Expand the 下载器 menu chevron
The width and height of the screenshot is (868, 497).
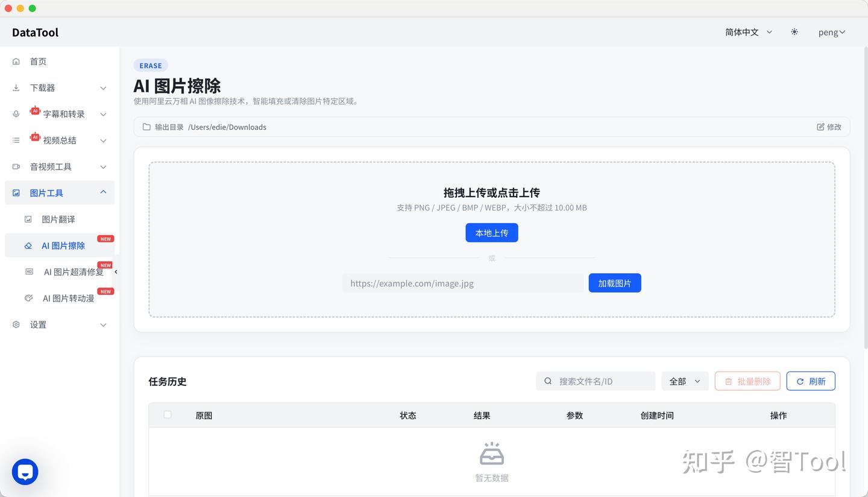click(103, 88)
